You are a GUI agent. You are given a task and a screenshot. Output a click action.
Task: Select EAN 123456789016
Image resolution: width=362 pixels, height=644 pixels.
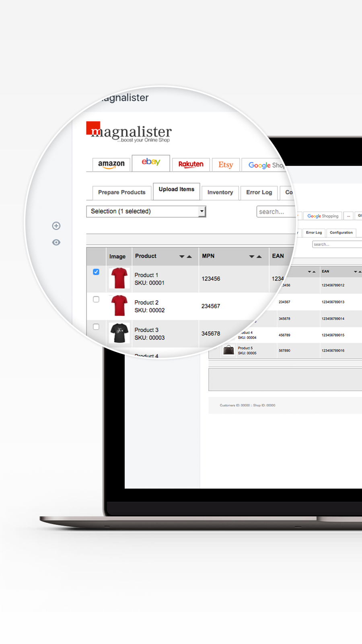(x=333, y=351)
